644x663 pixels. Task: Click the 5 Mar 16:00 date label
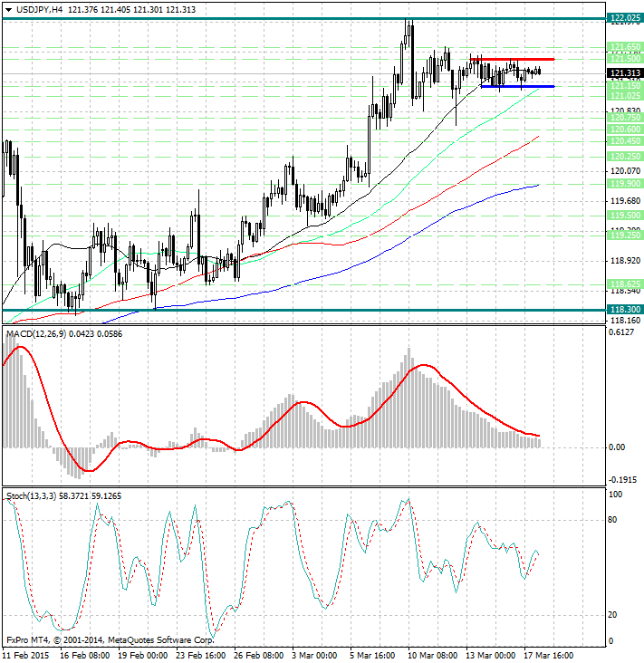[x=372, y=656]
